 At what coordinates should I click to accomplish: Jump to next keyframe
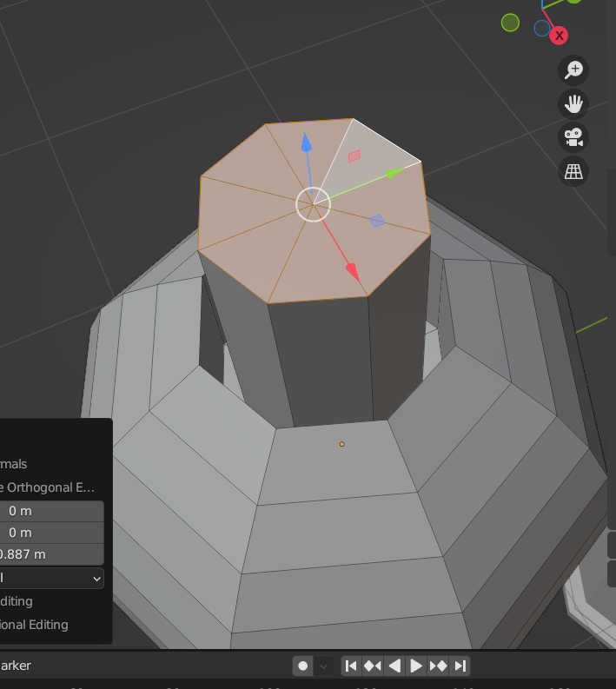click(x=439, y=666)
